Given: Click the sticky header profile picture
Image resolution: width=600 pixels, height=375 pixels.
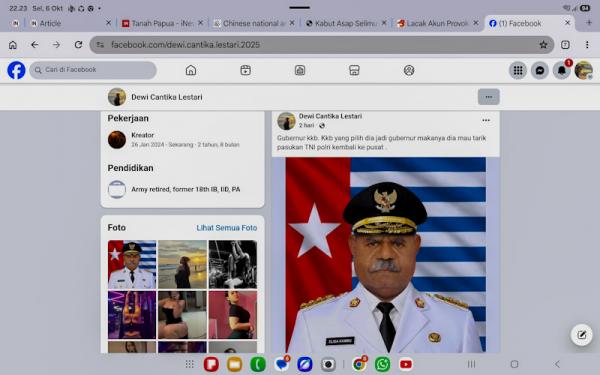Looking at the screenshot, I should (117, 97).
